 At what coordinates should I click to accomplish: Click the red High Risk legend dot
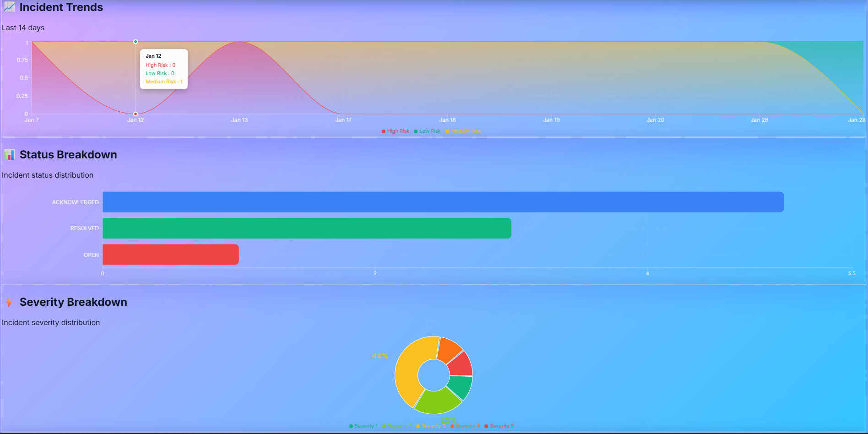pos(383,131)
